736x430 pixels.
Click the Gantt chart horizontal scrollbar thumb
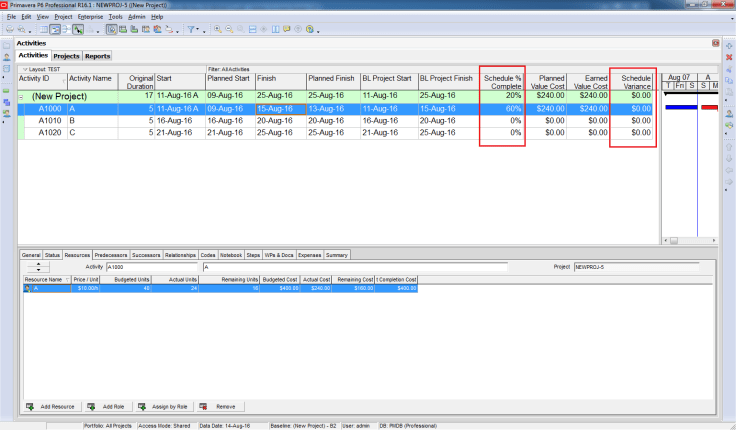coord(674,240)
